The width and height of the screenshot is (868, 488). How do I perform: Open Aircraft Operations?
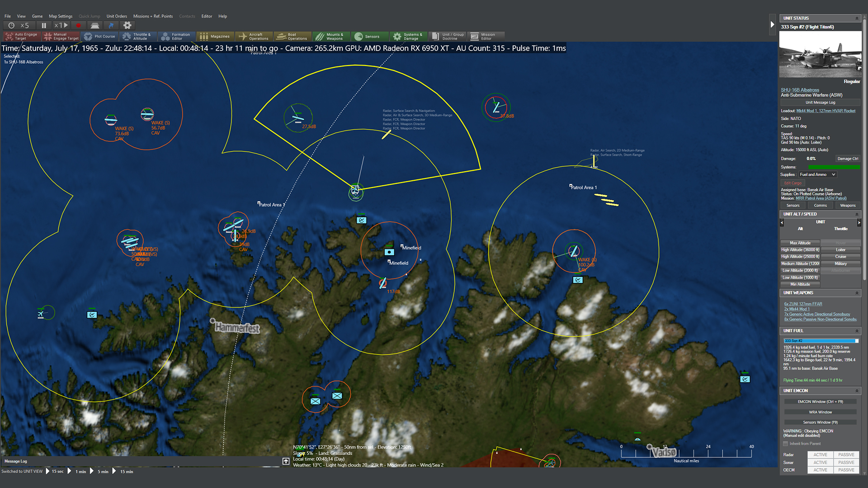(x=254, y=37)
